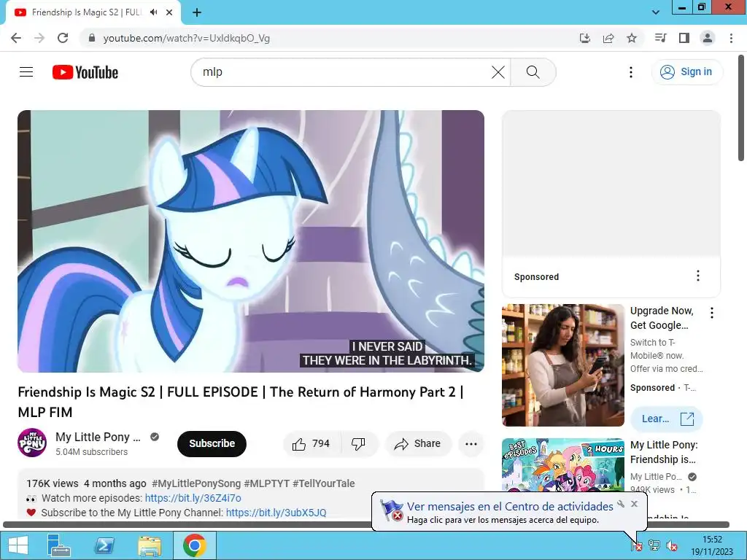The height and width of the screenshot is (560, 747).
Task: Open the My Little Pony channel name
Action: point(98,437)
